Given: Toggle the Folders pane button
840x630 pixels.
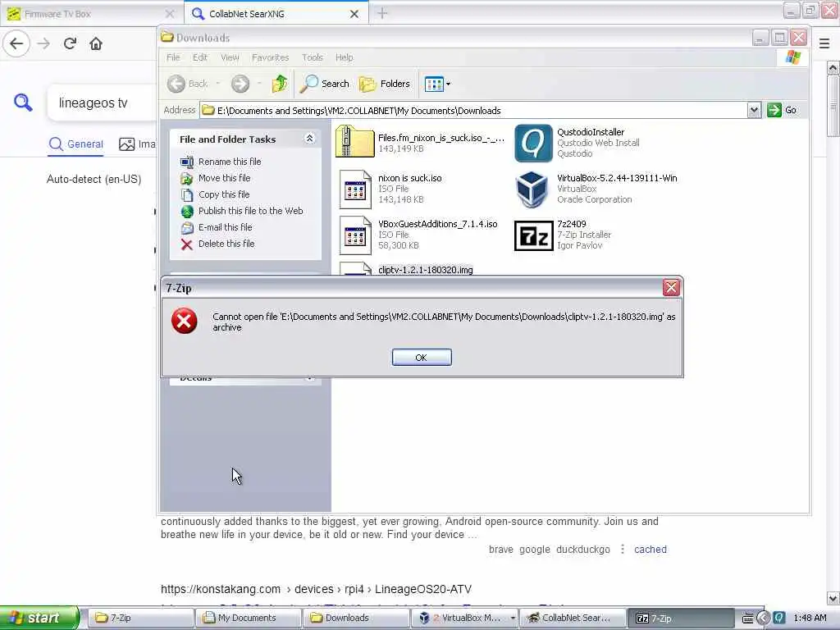Looking at the screenshot, I should click(385, 84).
